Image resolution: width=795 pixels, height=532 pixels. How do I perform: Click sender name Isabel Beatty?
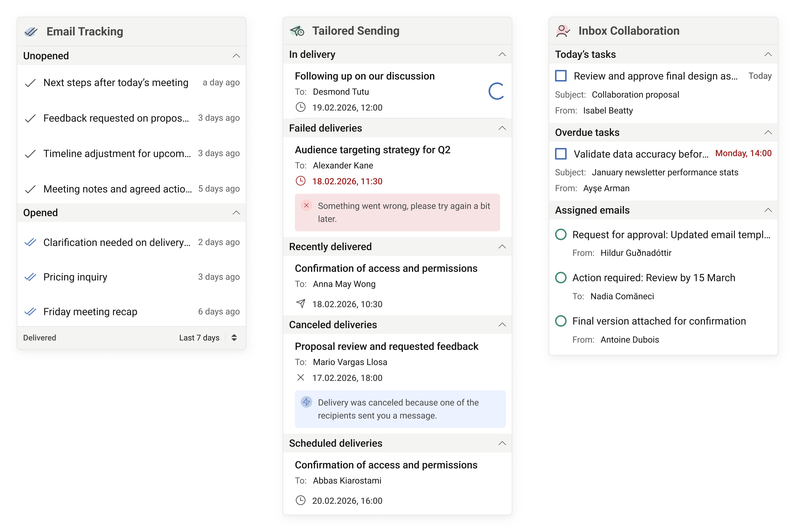click(x=608, y=110)
